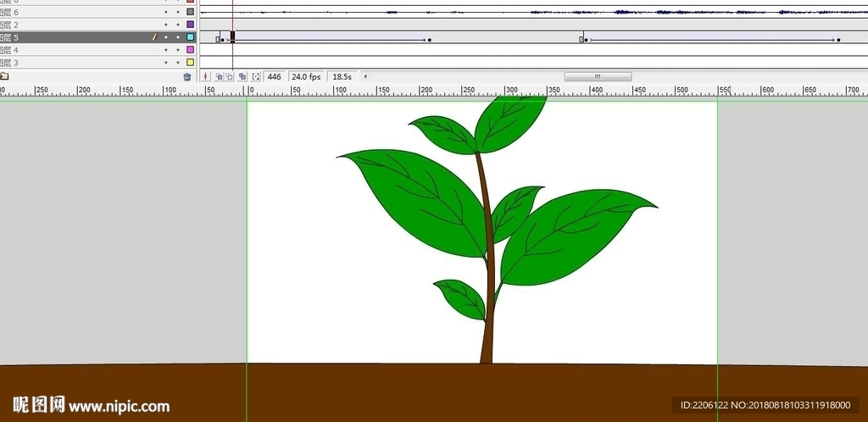This screenshot has width=868, height=422.
Task: Toggle the lock dot for layer 5
Action: (178, 37)
